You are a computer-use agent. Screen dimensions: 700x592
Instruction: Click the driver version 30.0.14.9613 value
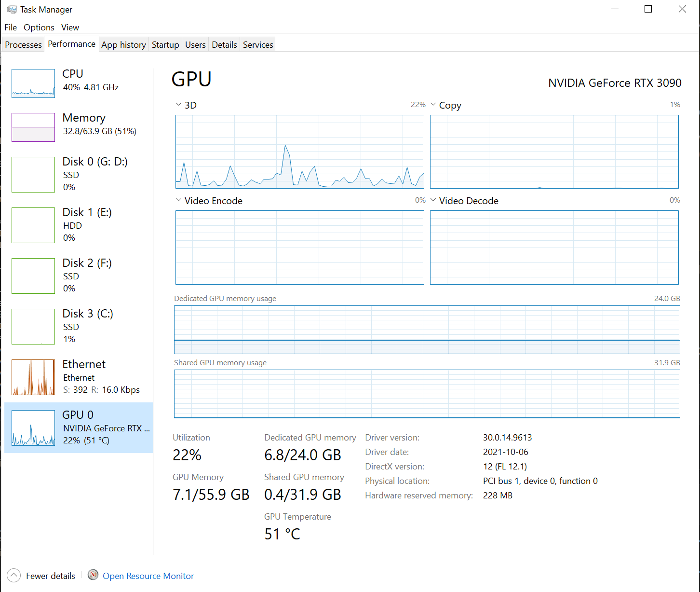point(507,438)
